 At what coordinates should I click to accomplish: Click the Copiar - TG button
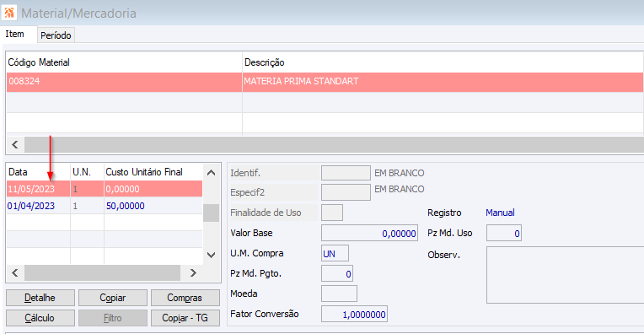coord(185,318)
